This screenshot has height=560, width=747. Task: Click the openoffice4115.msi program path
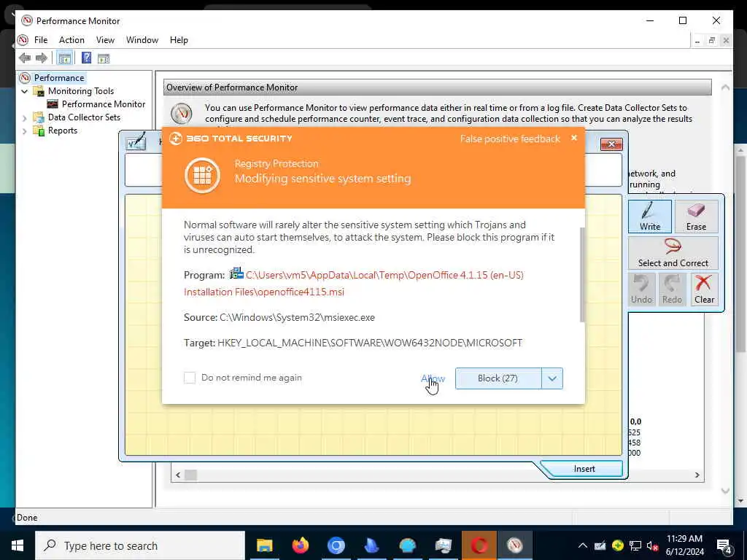[354, 284]
